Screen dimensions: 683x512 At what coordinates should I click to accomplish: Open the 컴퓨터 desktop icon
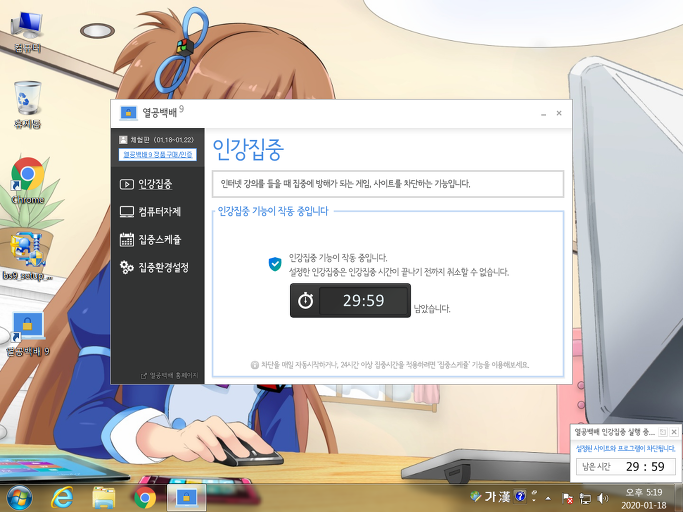click(x=27, y=32)
